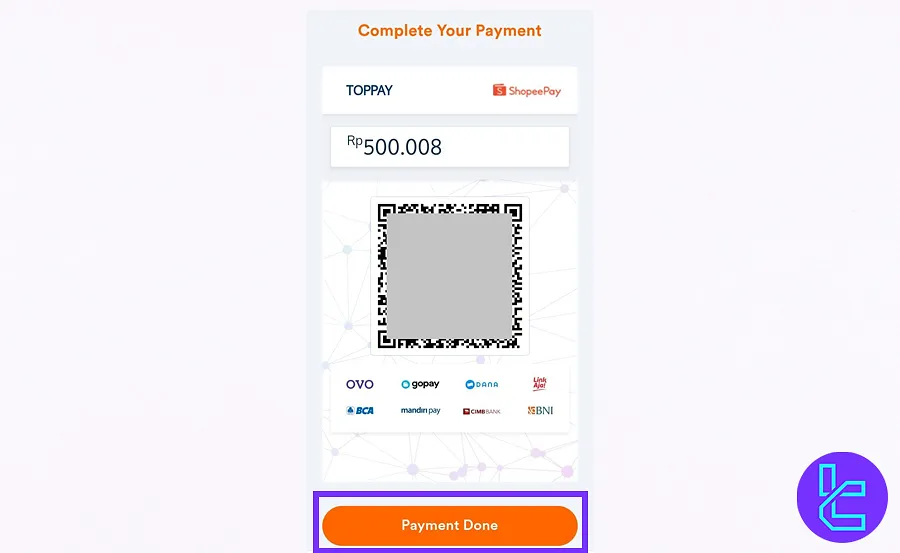The height and width of the screenshot is (553, 900).
Task: Pick the LinkAja payment logo
Action: [x=540, y=384]
